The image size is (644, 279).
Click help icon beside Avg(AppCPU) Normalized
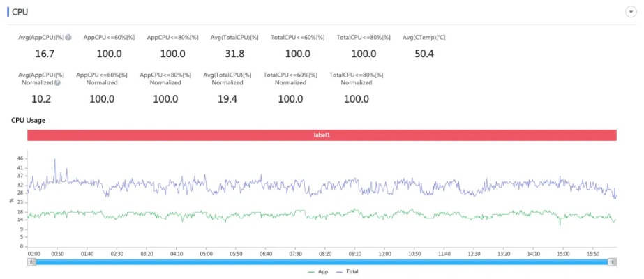pos(57,82)
